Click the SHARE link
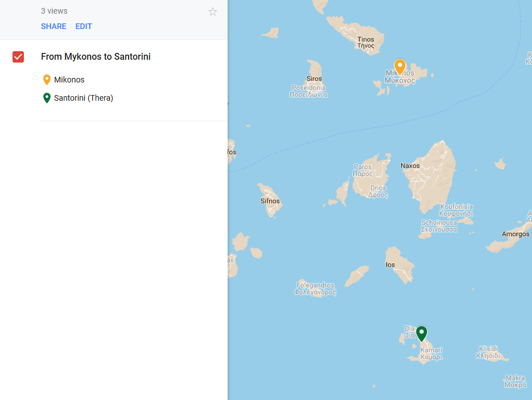The image size is (532, 400). pyautogui.click(x=53, y=26)
